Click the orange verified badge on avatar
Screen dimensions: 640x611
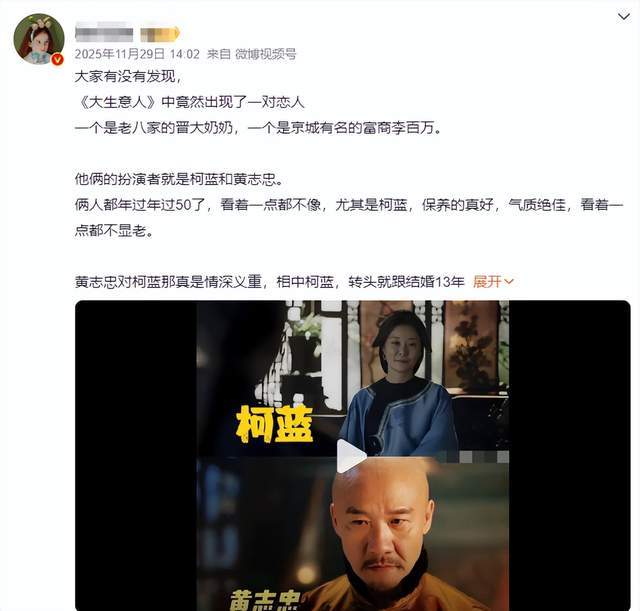pyautogui.click(x=58, y=59)
